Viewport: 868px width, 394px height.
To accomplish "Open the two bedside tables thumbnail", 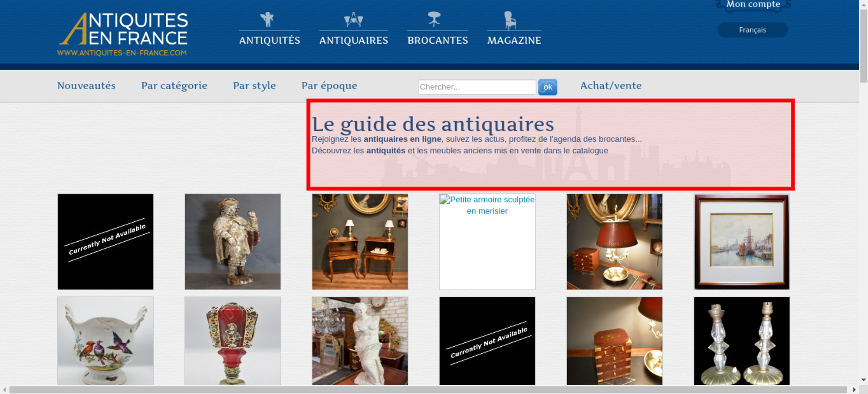I will point(360,242).
